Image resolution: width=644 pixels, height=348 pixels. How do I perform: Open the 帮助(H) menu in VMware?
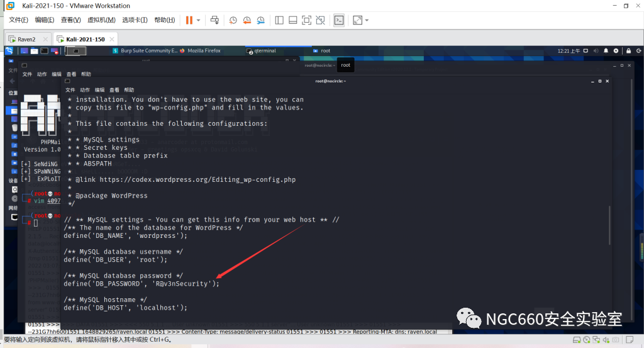[x=165, y=20]
